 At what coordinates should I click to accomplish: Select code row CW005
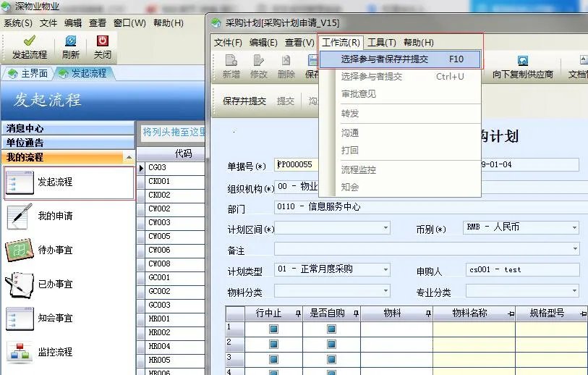(174, 237)
